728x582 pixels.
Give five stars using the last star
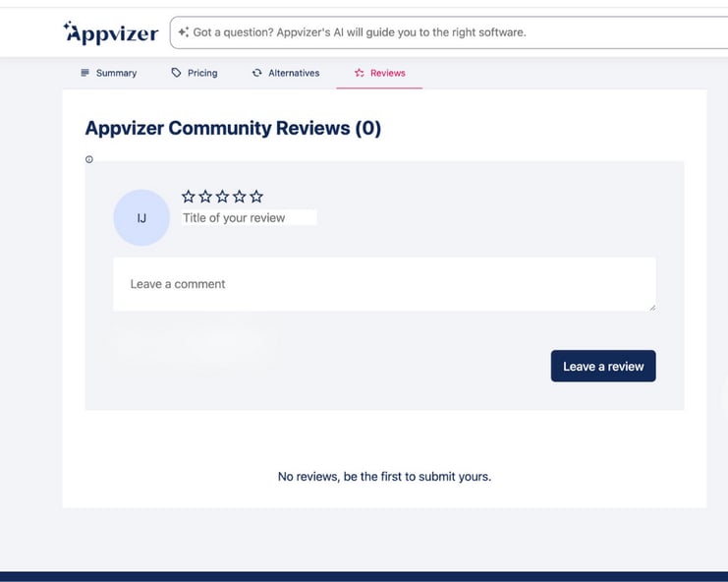[256, 197]
